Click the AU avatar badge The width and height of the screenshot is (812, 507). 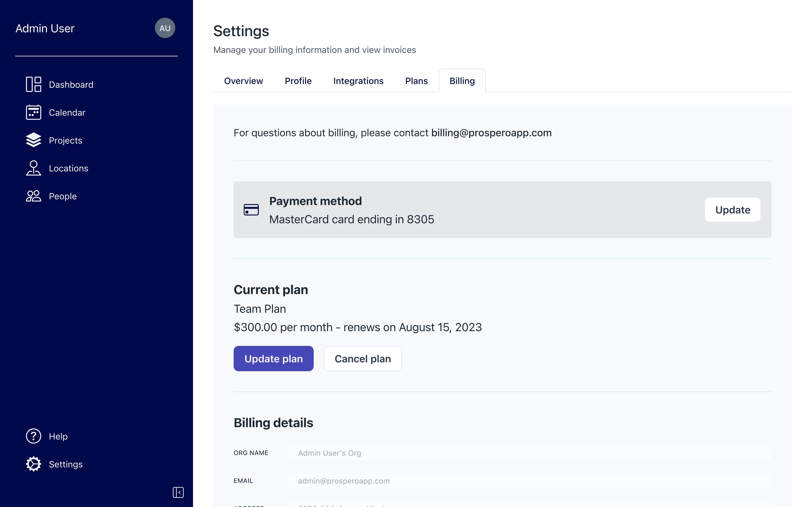(x=165, y=28)
